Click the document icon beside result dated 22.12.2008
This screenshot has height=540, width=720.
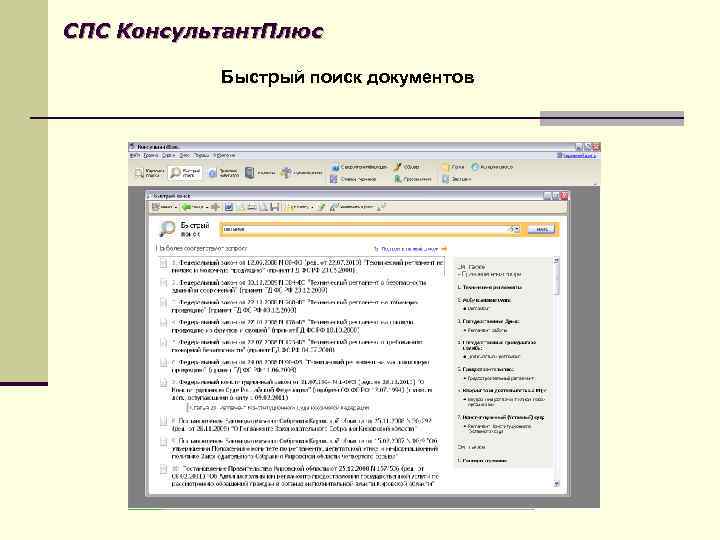[x=163, y=303]
